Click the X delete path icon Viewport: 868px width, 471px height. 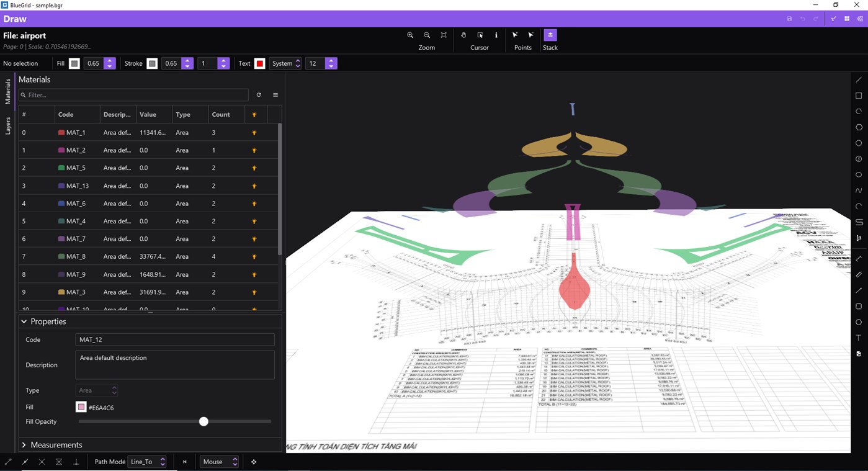point(42,462)
